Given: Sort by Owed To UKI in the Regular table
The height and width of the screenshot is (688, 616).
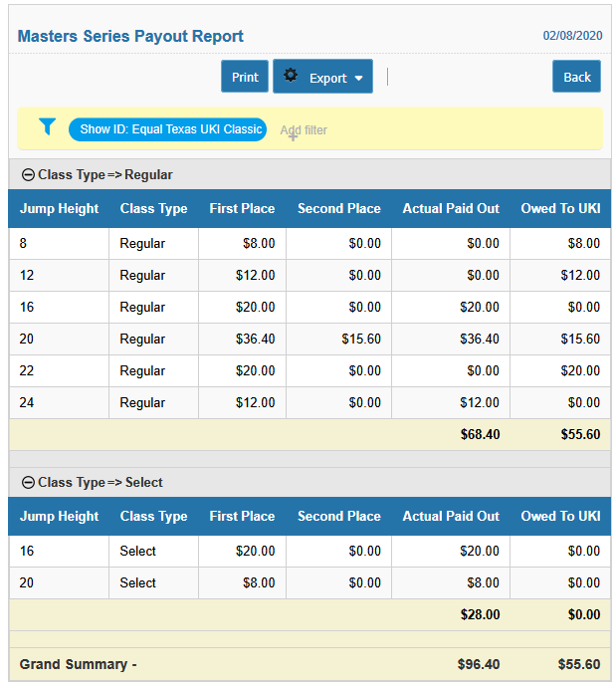Looking at the screenshot, I should click(560, 208).
